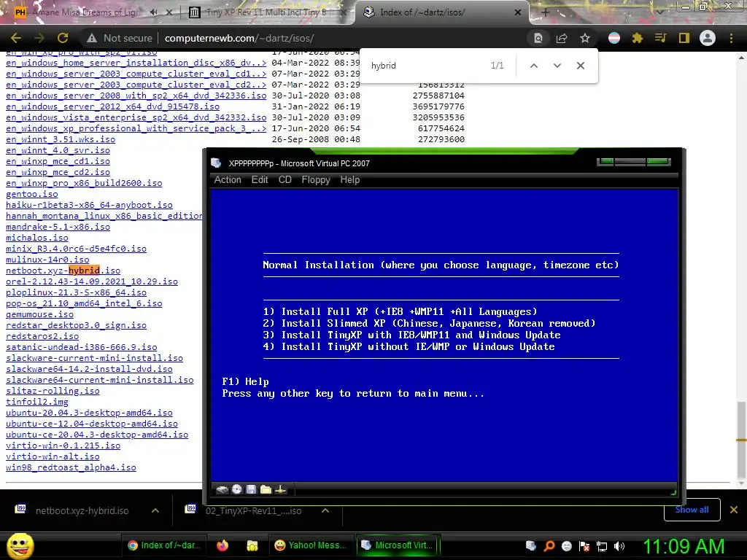Click the address bar URL
The width and height of the screenshot is (747, 560).
(x=239, y=38)
